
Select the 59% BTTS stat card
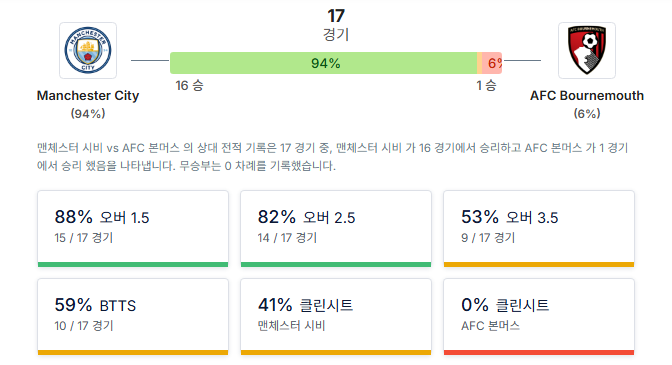click(133, 317)
